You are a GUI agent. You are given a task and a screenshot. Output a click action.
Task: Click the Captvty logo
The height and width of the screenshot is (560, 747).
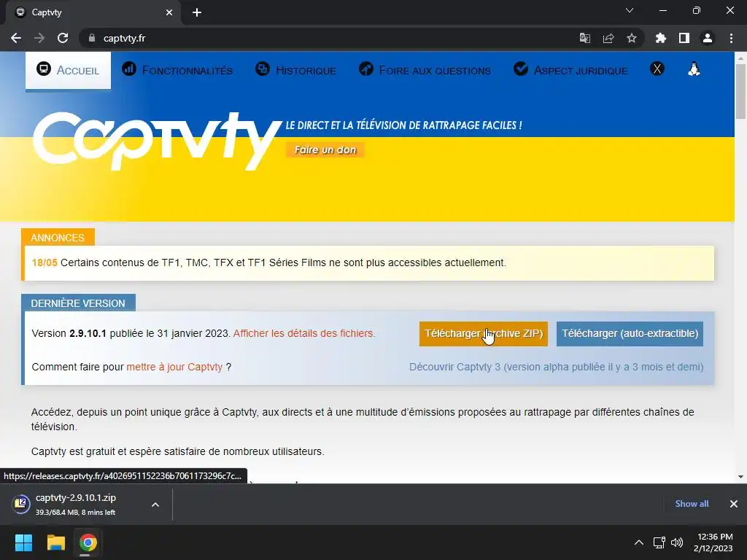156,141
